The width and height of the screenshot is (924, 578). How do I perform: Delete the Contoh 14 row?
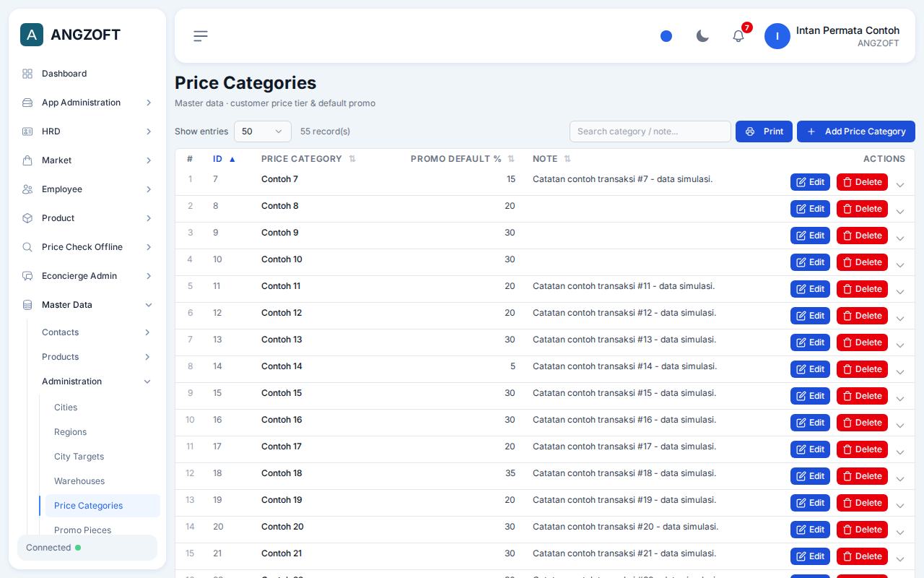[862, 369]
